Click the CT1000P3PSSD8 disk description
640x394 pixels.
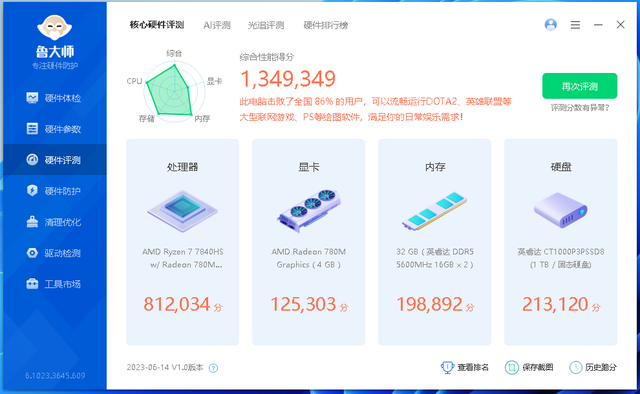[x=561, y=258]
